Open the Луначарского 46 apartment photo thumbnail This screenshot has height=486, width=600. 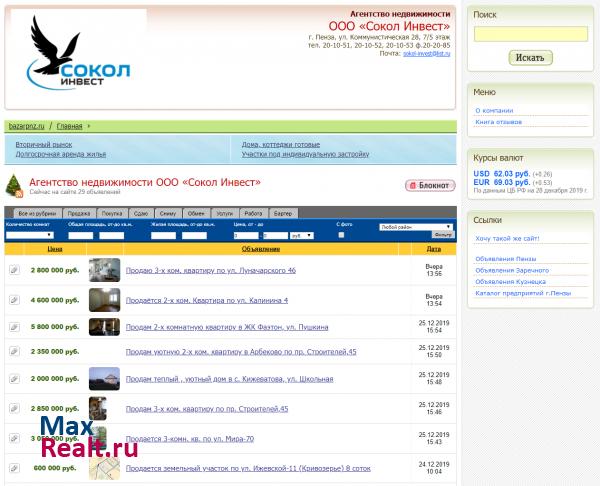tap(104, 270)
